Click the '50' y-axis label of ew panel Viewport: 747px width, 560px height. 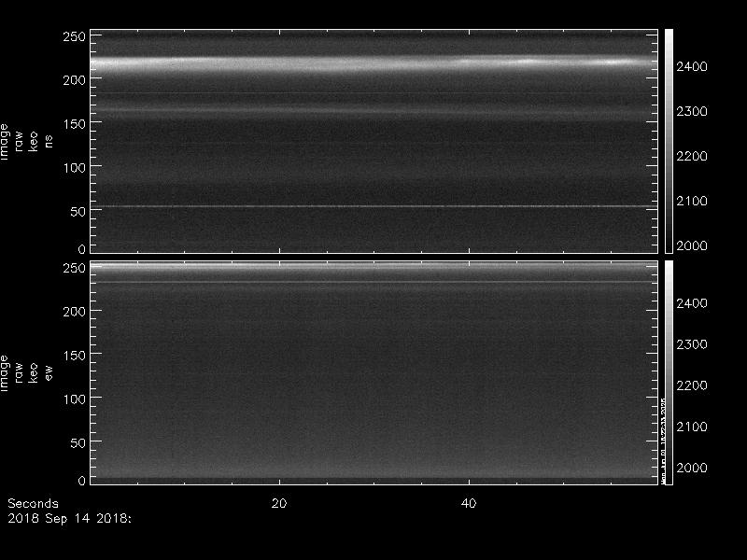coord(78,442)
